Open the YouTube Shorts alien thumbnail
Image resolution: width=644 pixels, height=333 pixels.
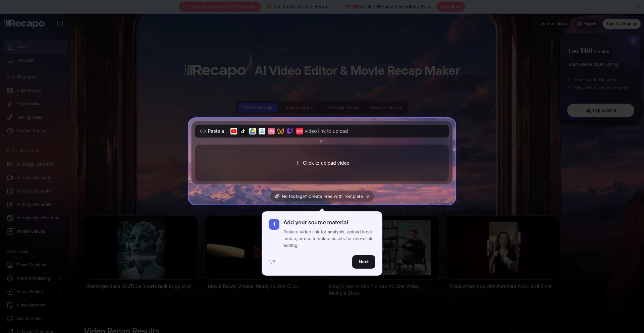(141, 247)
